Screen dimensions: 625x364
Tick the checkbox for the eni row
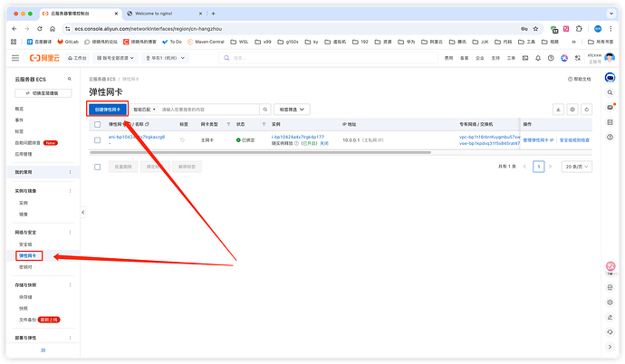coord(98,140)
